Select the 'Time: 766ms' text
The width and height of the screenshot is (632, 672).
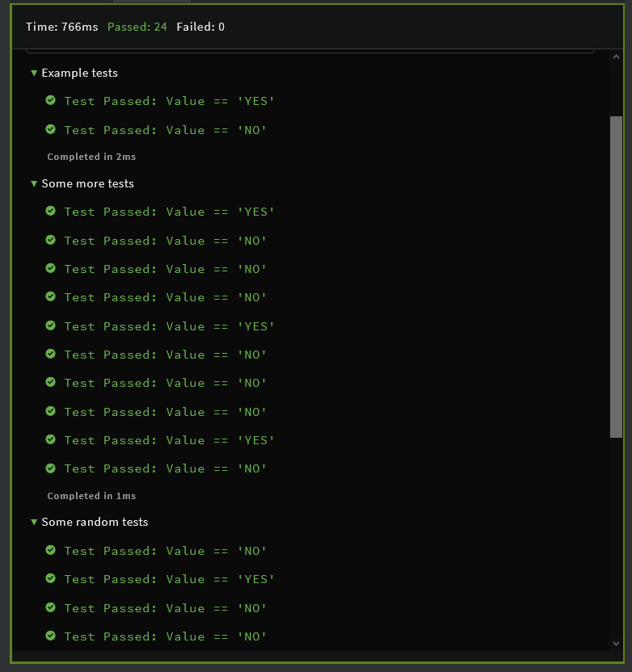tap(61, 27)
